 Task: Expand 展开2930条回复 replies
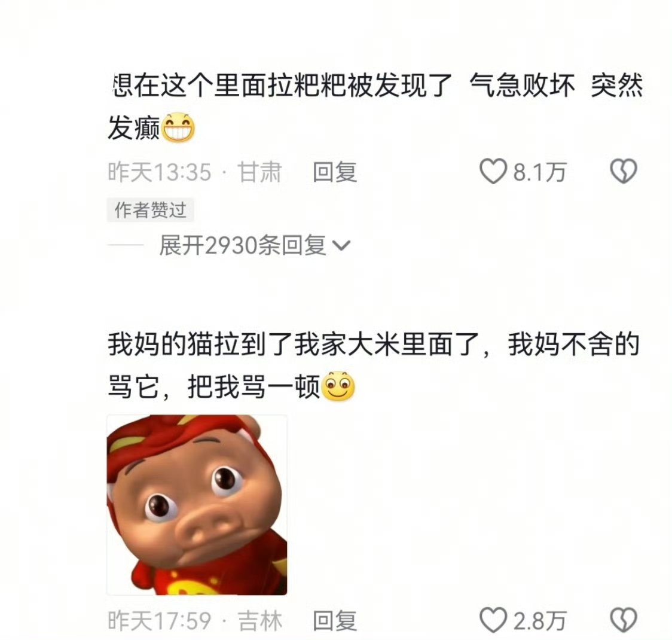255,245
